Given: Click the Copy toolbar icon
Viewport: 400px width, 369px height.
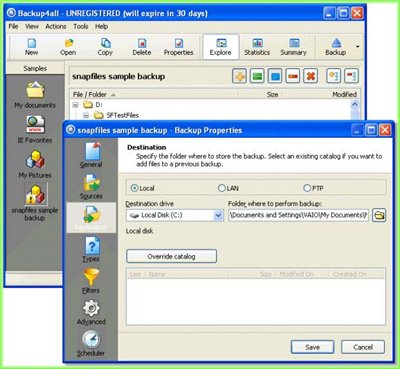Looking at the screenshot, I should (105, 47).
